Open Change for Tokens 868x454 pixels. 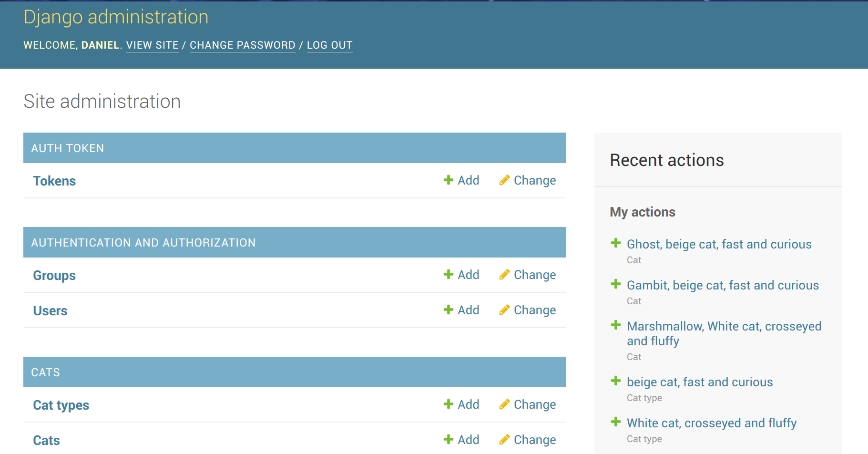pos(535,180)
